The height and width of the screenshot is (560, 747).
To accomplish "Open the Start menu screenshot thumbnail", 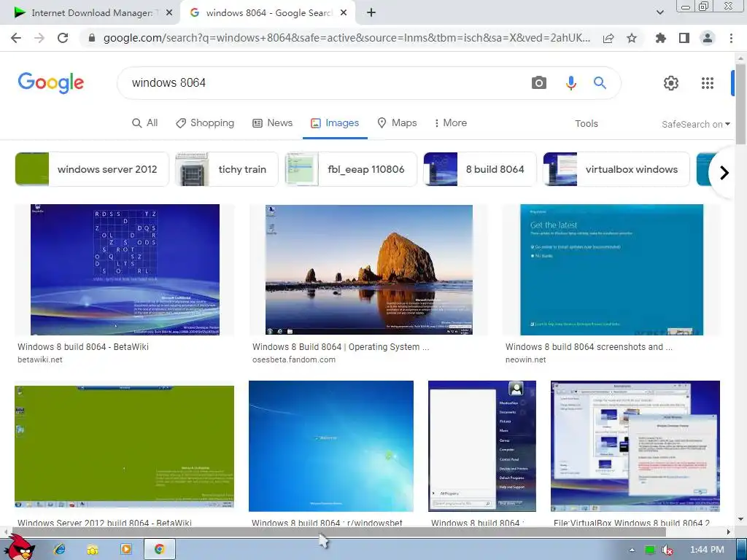I will pyautogui.click(x=482, y=446).
